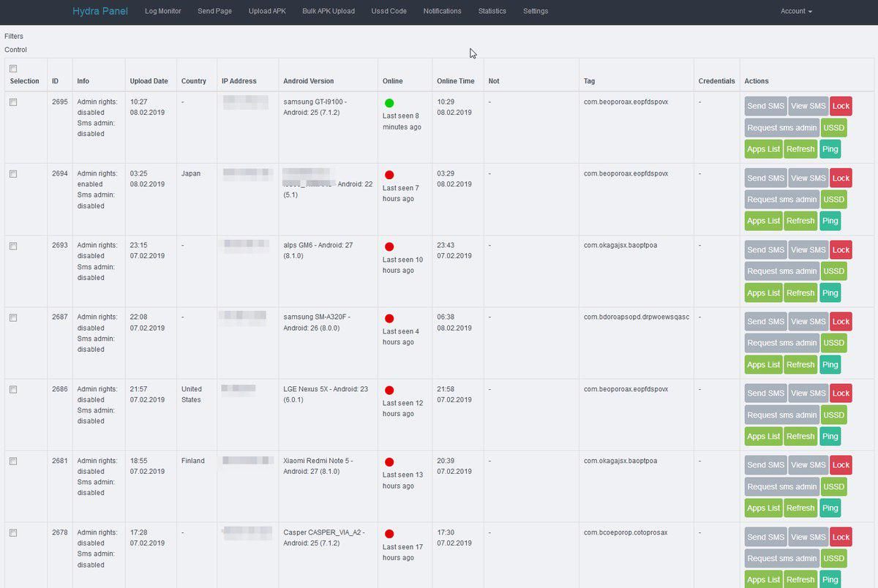Open Apps List for device 2693
Image resolution: width=878 pixels, height=588 pixels.
[x=764, y=293]
